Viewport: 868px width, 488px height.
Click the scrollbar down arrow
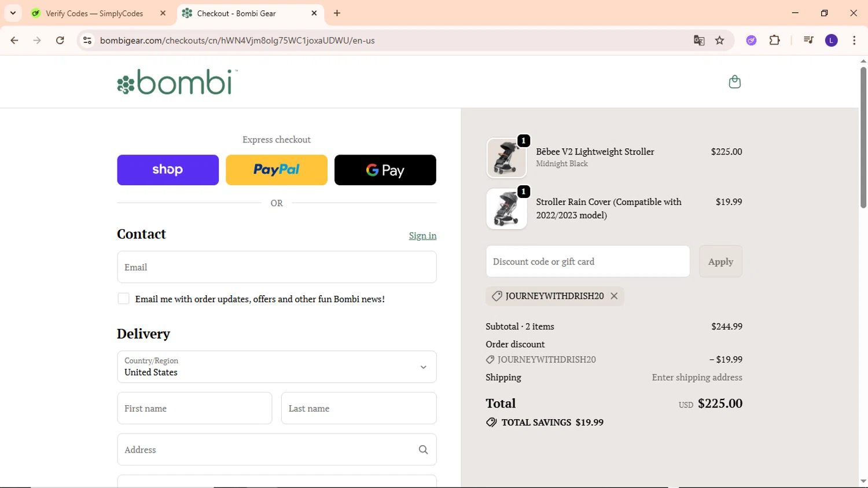[863, 482]
